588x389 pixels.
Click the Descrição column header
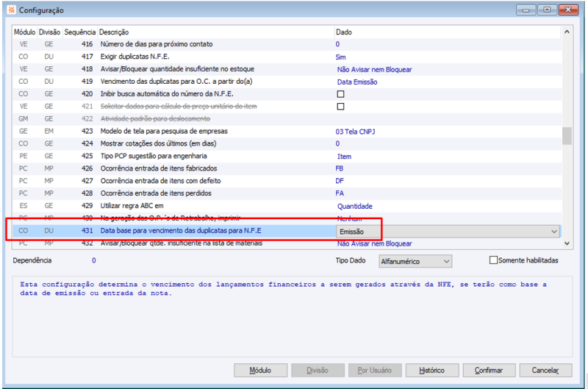[x=215, y=32]
